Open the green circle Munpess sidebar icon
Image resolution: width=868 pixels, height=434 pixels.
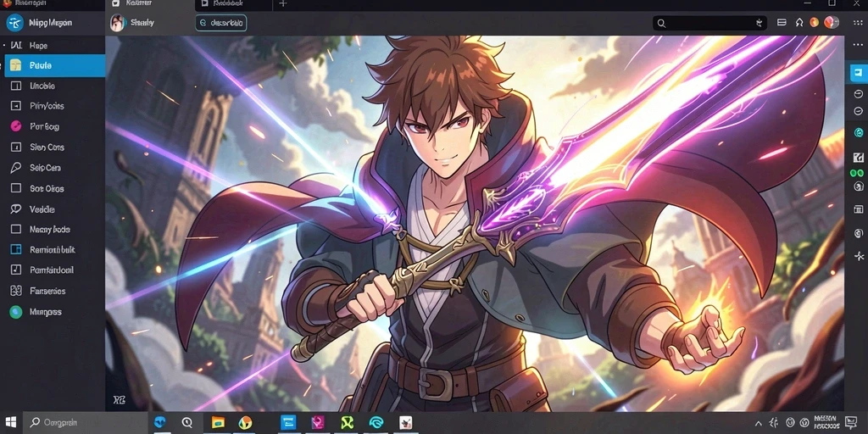[x=16, y=312]
